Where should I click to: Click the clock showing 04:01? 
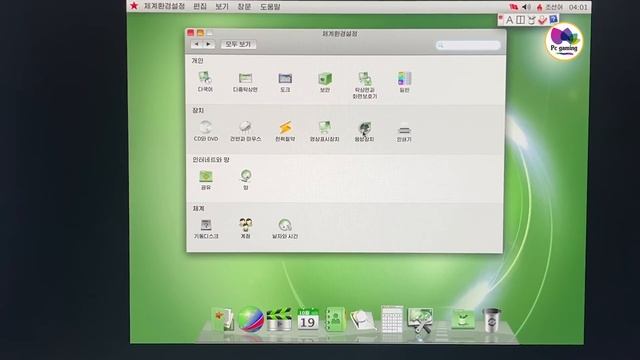pyautogui.click(x=578, y=7)
